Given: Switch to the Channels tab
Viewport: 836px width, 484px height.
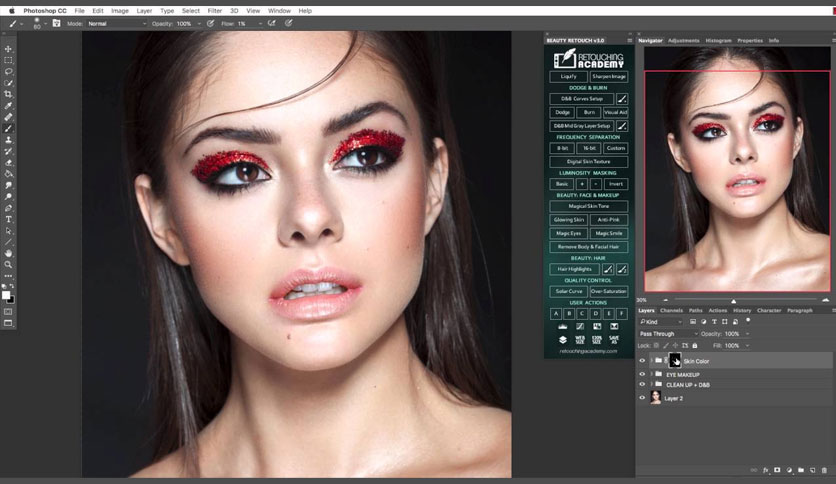Looking at the screenshot, I should point(671,310).
